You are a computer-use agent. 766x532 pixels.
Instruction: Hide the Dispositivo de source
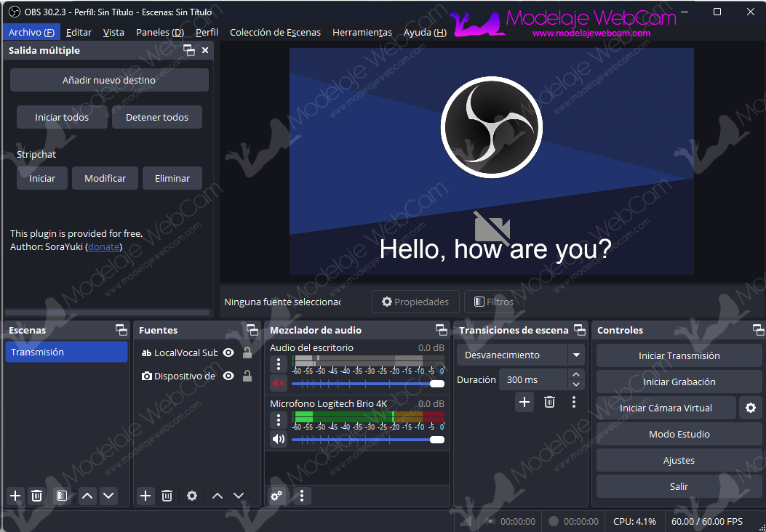coord(228,376)
